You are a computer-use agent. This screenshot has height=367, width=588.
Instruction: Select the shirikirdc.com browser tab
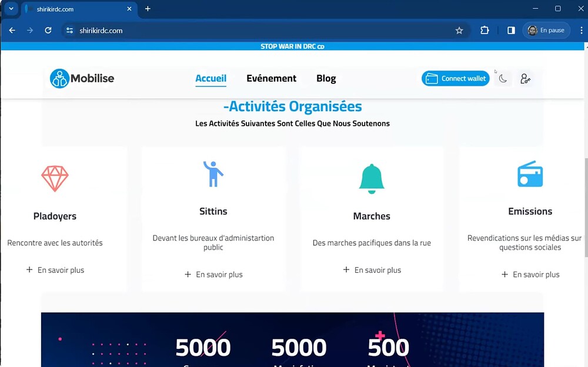click(x=79, y=9)
